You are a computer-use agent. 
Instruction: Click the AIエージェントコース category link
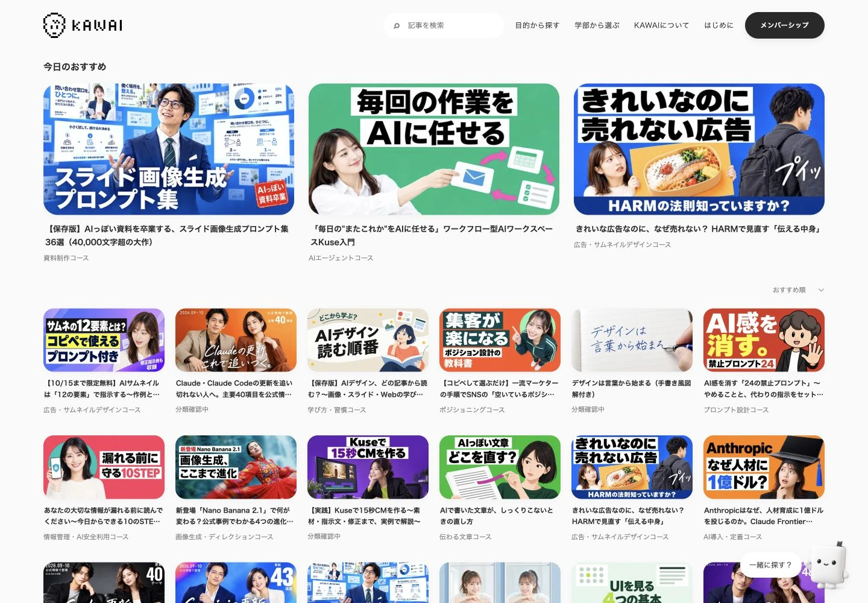pos(341,258)
